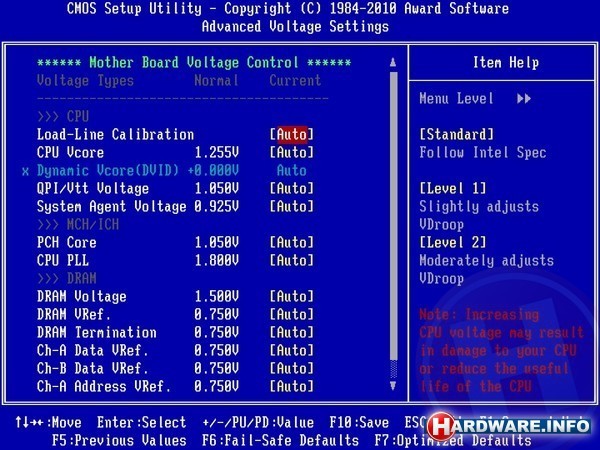This screenshot has height=450, width=600.
Task: Select the Ch-A Data VRef. label
Action: [x=93, y=350]
